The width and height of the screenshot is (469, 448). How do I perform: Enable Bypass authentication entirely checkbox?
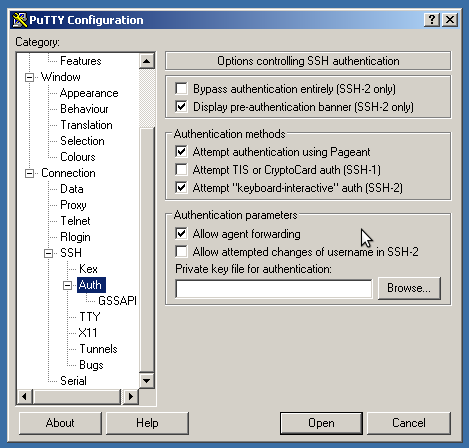pos(181,89)
